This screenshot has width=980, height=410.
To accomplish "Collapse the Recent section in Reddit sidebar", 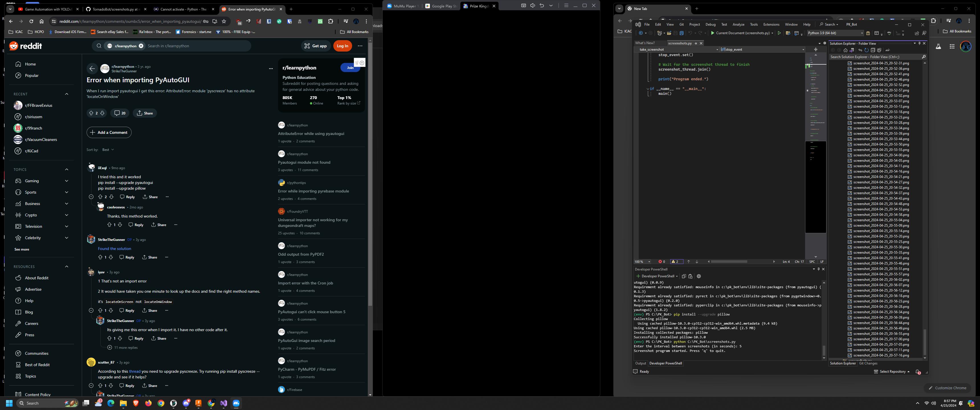I will tap(67, 94).
